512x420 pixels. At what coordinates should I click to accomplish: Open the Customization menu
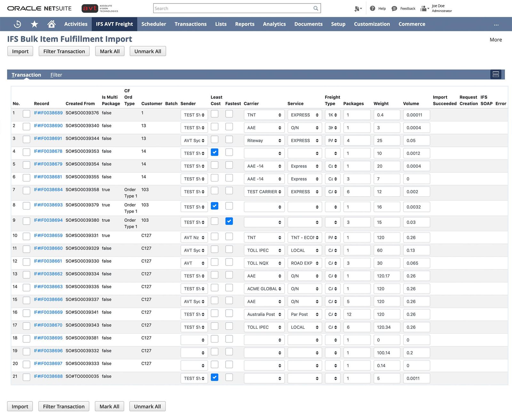coord(372,24)
